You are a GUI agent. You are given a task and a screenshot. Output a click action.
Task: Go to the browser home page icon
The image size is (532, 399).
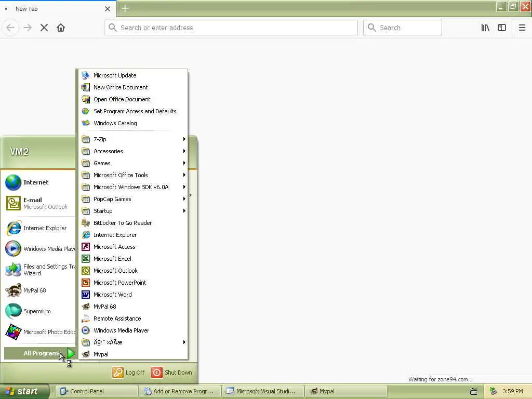[61, 28]
